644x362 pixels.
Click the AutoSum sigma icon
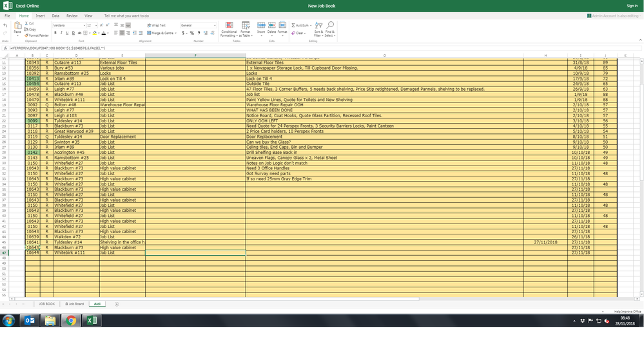tap(293, 26)
